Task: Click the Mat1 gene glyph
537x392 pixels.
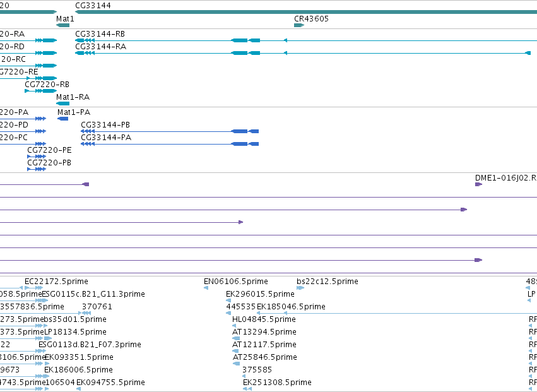Action: pos(62,25)
